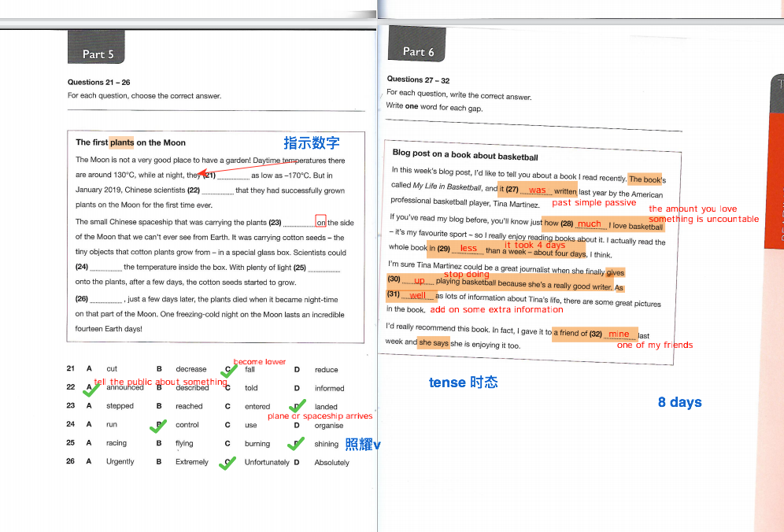The width and height of the screenshot is (784, 532).
Task: Choose option "control" for question 24
Action: tap(187, 425)
